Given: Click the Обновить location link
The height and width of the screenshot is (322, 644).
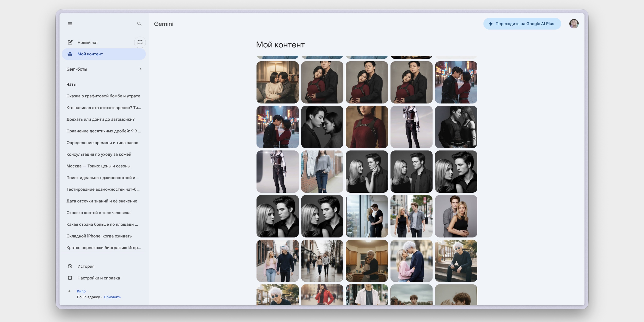Looking at the screenshot, I should [112, 297].
